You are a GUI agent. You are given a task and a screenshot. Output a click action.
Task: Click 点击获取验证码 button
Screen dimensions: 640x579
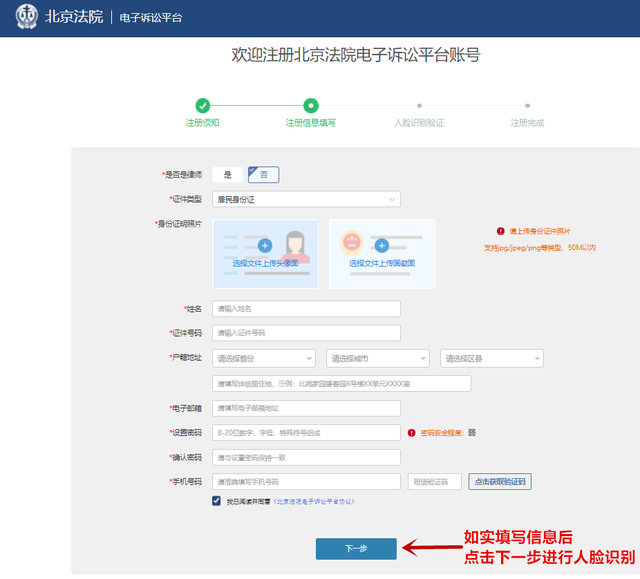click(x=500, y=481)
